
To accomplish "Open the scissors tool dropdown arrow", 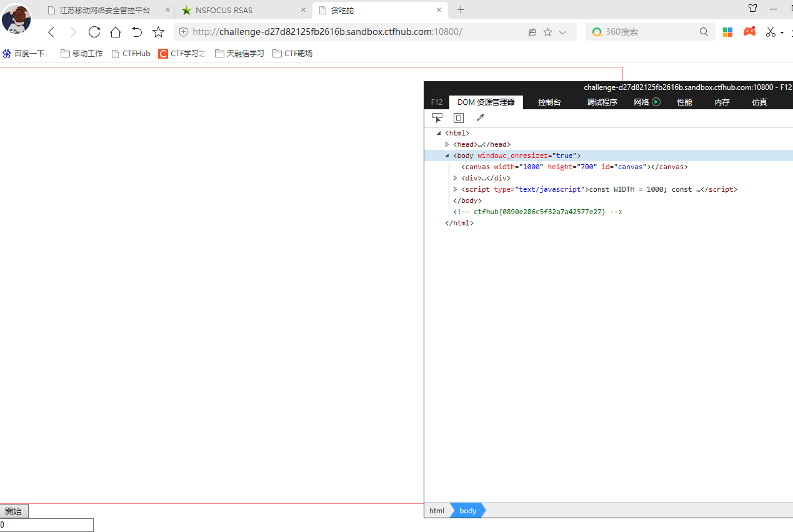I will click(x=782, y=32).
